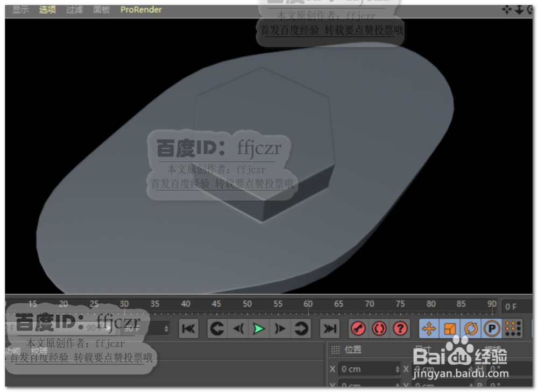
Task: Open the 显示 viewport menu
Action: [x=20, y=10]
